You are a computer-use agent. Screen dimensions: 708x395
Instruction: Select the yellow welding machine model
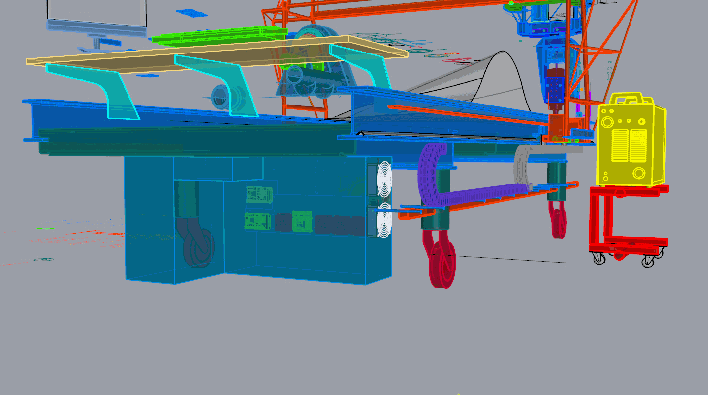[631, 140]
